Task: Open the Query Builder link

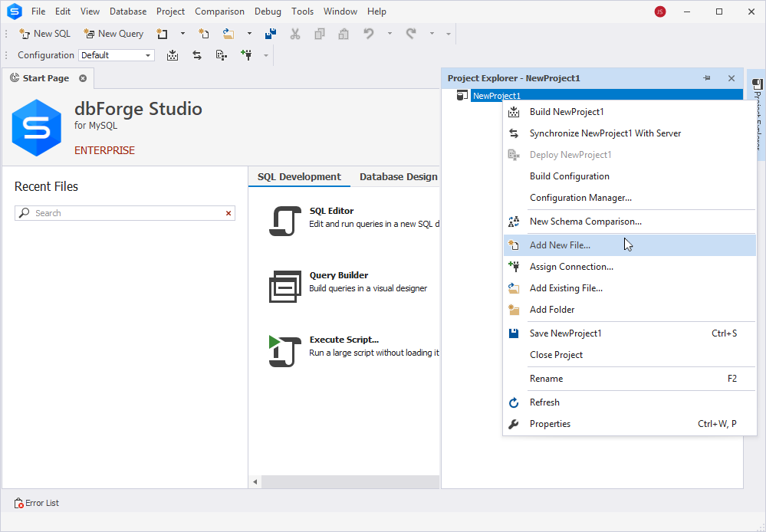Action: point(339,275)
